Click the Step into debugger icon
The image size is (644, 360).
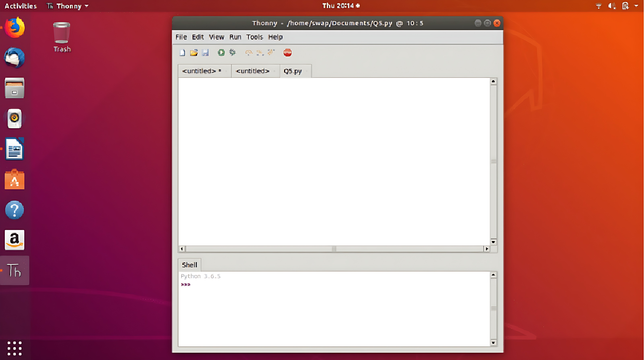click(260, 53)
